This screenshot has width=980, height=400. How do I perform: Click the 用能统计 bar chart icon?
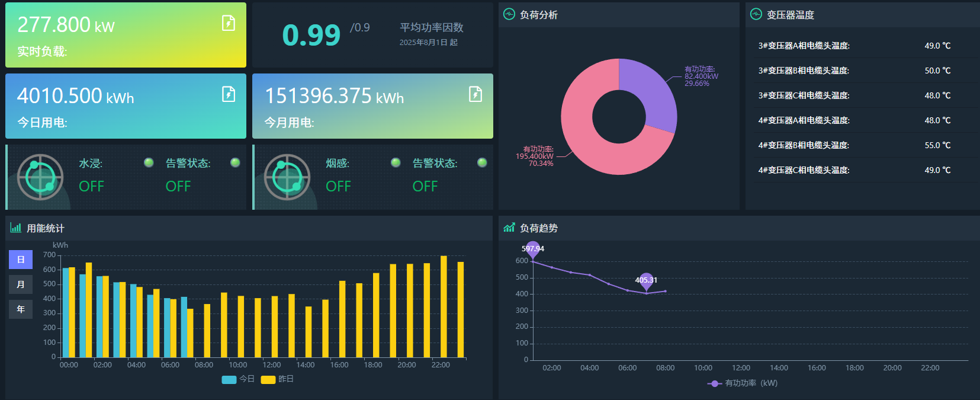(16, 228)
